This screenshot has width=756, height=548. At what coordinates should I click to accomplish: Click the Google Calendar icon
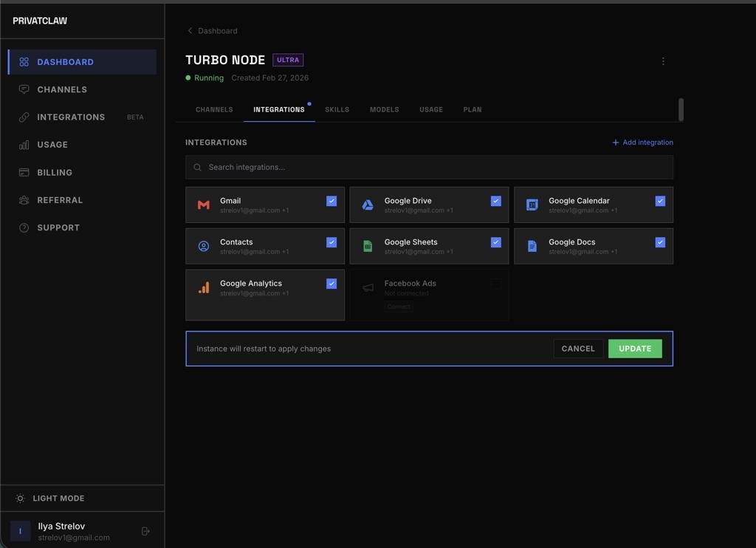pyautogui.click(x=532, y=205)
